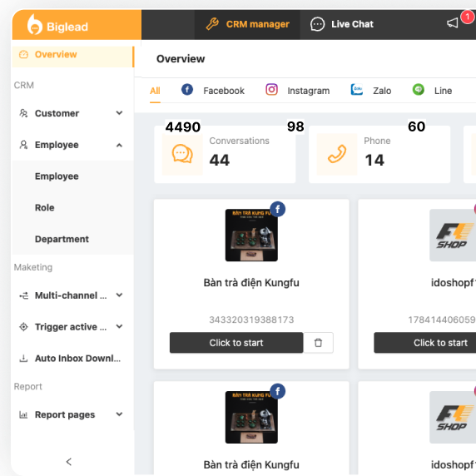Click the Auto Inbox Download icon

coord(23,359)
